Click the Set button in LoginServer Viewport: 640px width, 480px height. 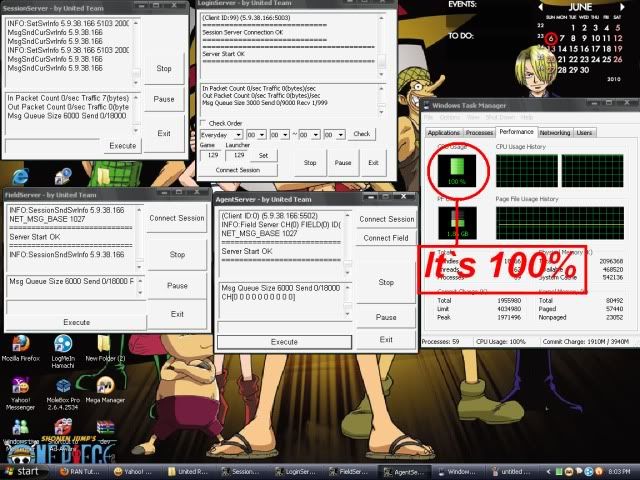click(x=263, y=155)
